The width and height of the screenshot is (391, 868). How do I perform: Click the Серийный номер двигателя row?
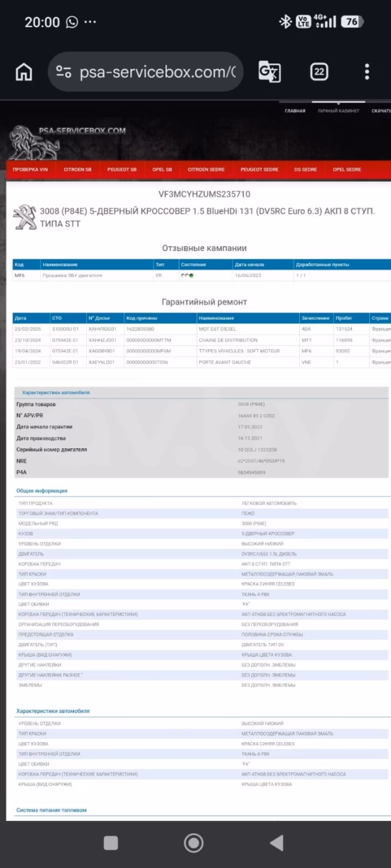[202, 449]
